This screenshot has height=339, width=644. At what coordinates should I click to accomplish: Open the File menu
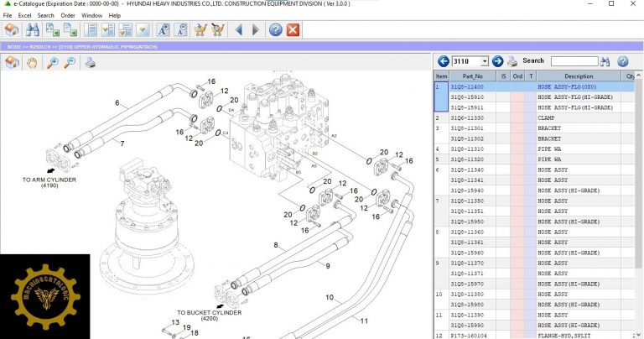click(x=8, y=15)
